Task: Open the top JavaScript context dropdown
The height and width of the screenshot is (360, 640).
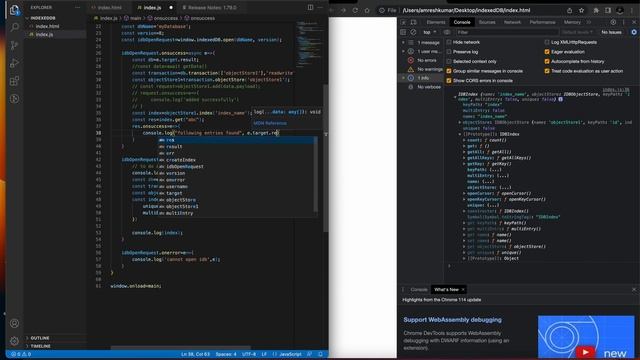Action: tap(430, 32)
